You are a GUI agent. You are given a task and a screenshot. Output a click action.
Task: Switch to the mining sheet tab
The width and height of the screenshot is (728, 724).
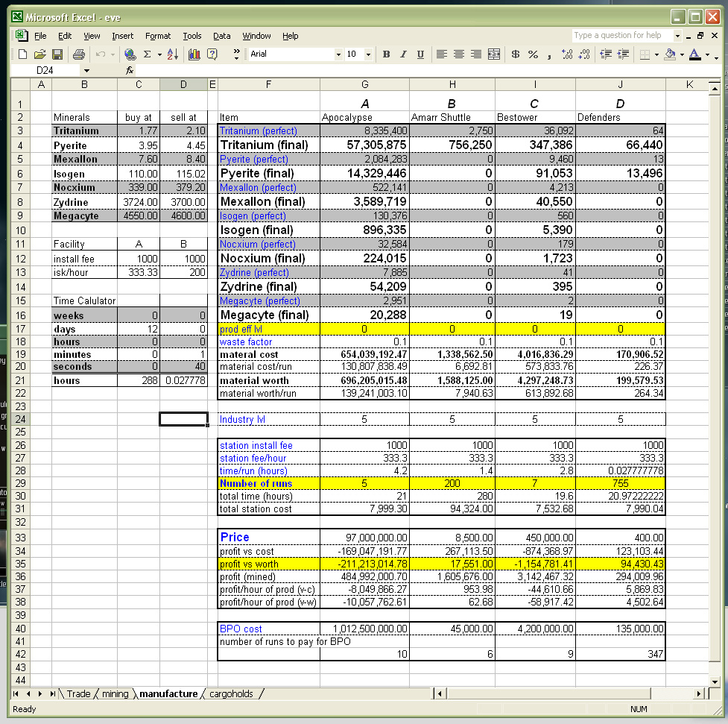point(115,693)
